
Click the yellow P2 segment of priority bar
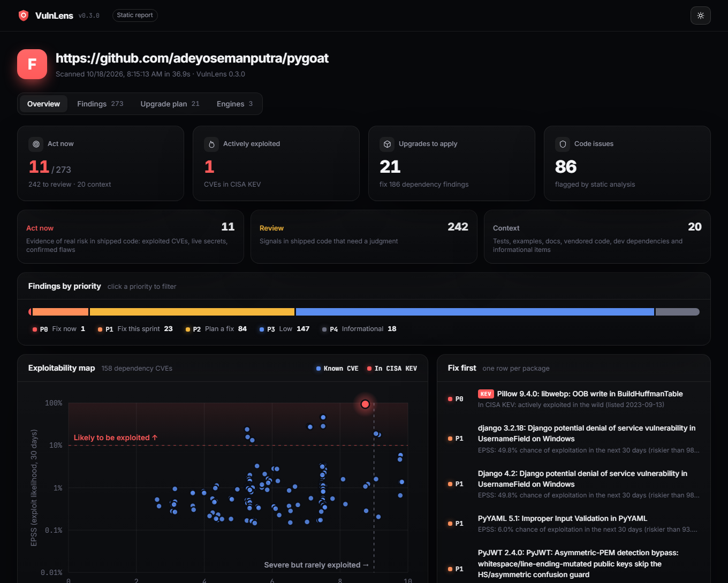click(192, 312)
